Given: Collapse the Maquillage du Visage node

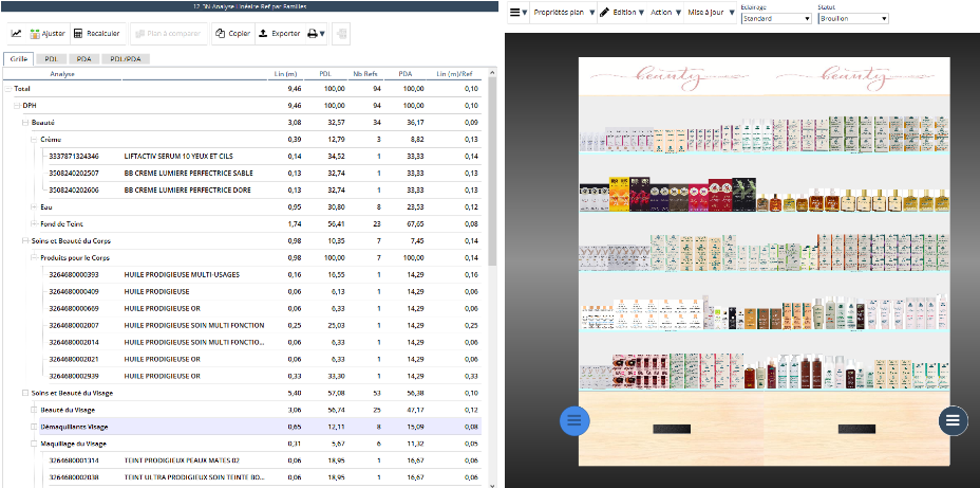Looking at the screenshot, I should pos(34,444).
